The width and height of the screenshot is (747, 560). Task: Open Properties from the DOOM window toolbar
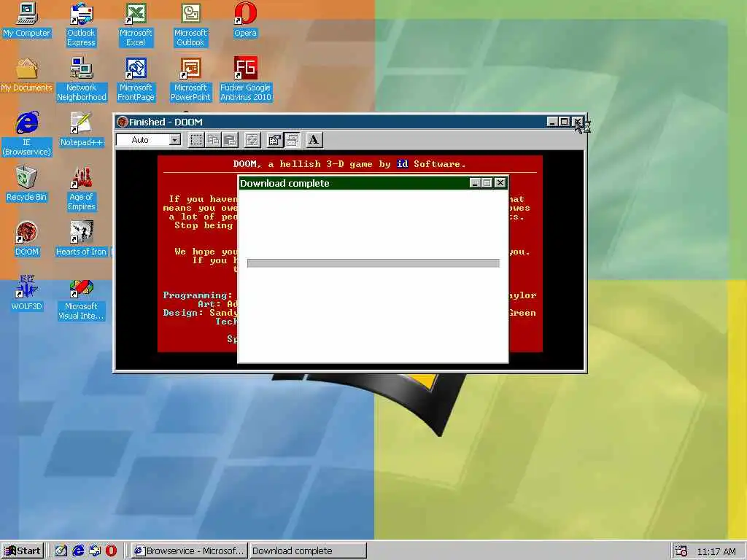coord(274,140)
